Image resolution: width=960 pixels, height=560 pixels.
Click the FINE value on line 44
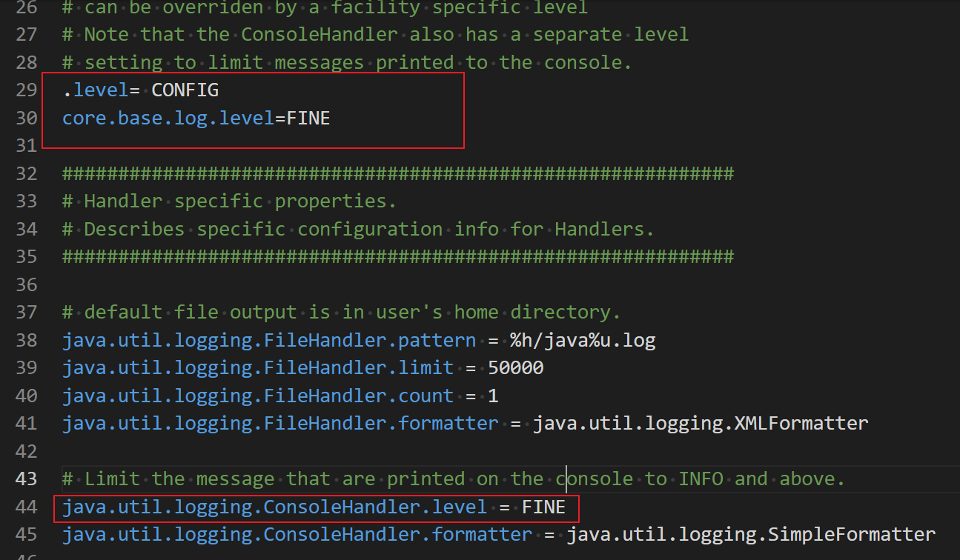tap(543, 507)
